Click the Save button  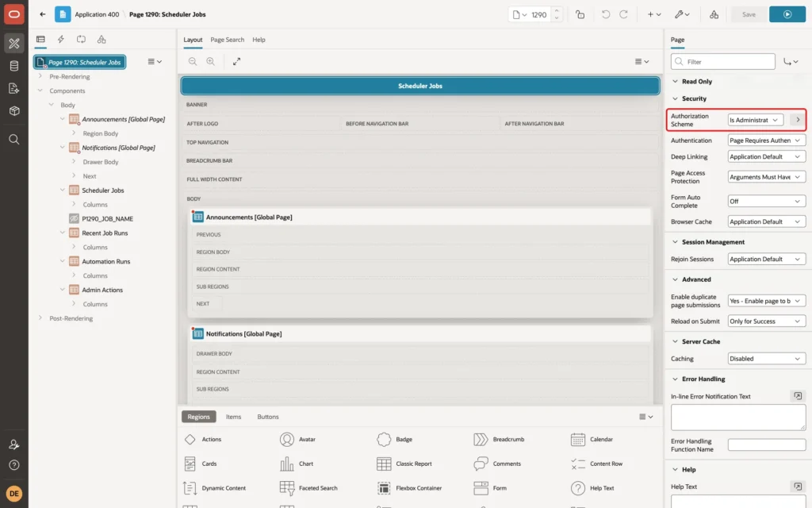click(x=749, y=14)
